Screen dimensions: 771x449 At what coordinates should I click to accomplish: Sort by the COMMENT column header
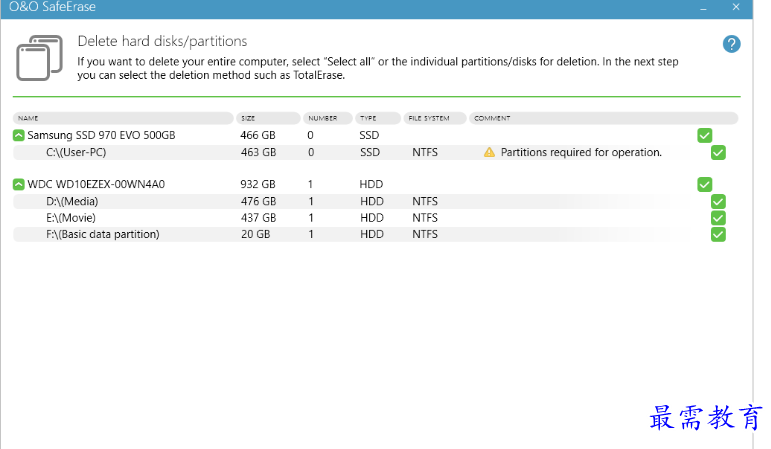pyautogui.click(x=603, y=118)
